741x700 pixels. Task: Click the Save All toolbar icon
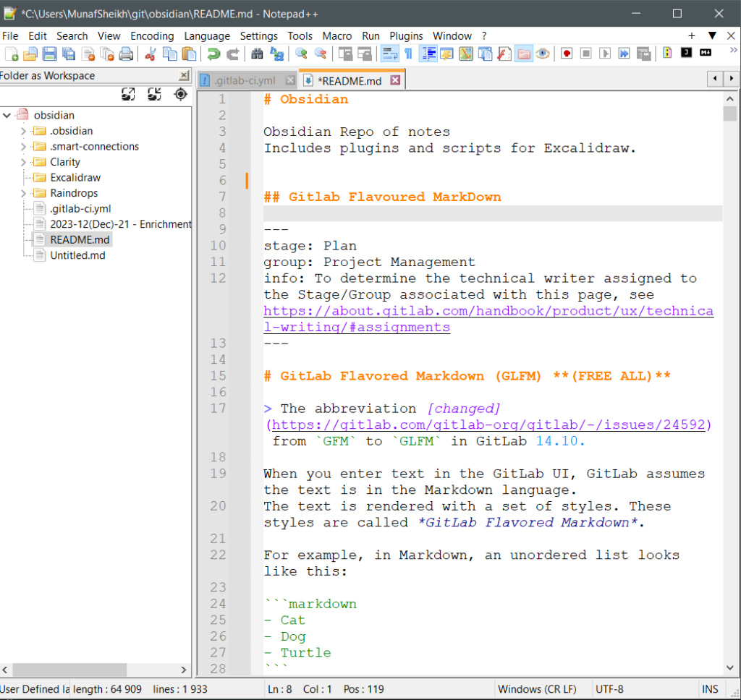(69, 54)
